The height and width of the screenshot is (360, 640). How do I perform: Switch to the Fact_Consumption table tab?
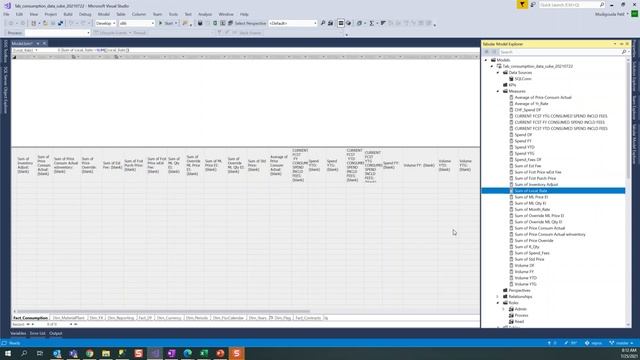tap(30, 318)
